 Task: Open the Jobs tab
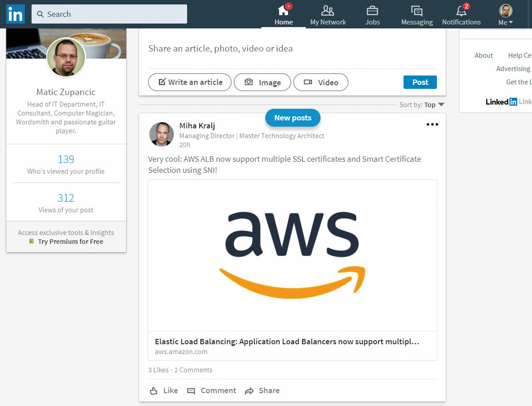click(x=372, y=15)
